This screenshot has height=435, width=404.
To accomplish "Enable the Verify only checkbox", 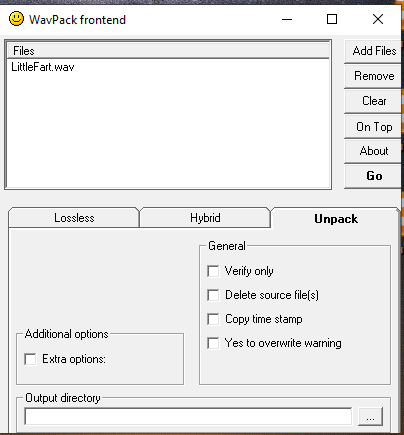I will point(213,271).
